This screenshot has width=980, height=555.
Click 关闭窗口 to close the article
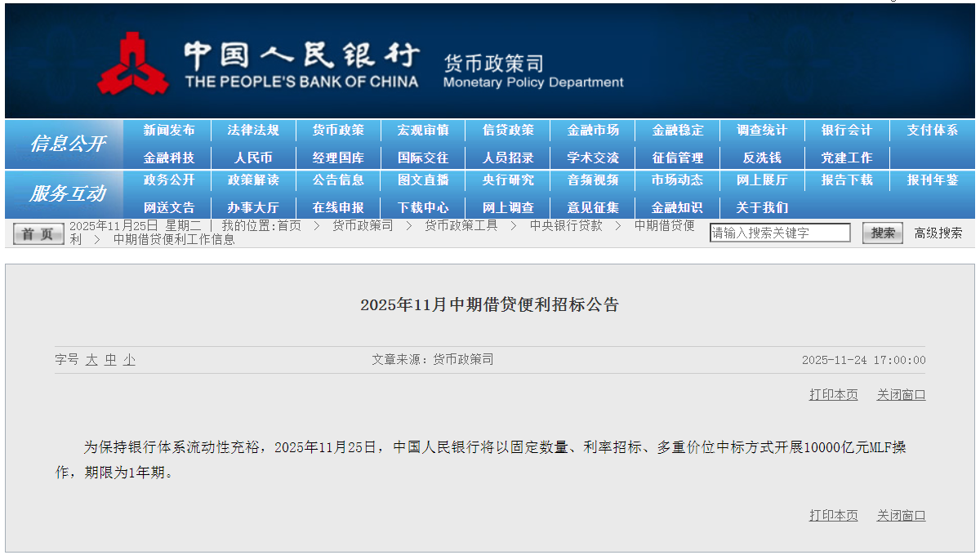coord(901,393)
